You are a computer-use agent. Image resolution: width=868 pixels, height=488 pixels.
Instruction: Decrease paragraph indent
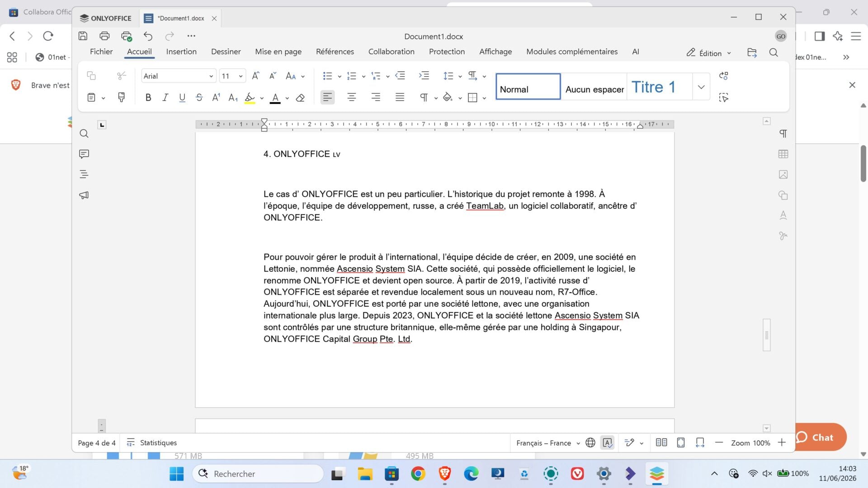[x=400, y=75]
